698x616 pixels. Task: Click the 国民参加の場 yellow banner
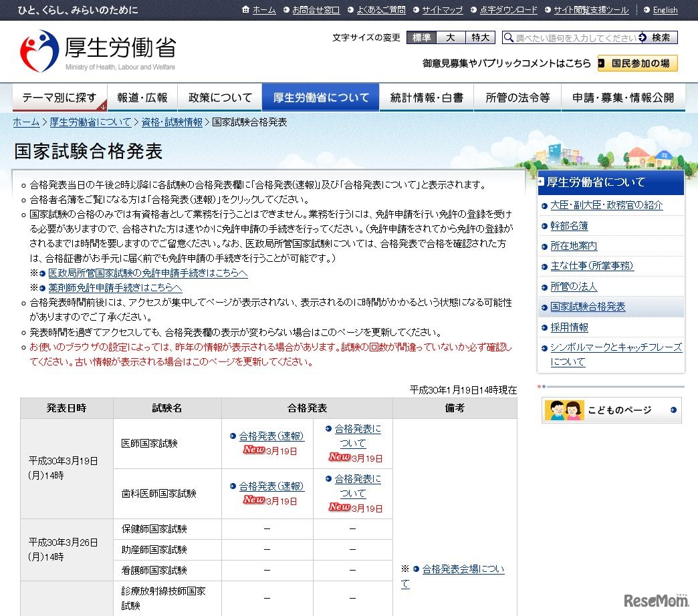point(636,63)
